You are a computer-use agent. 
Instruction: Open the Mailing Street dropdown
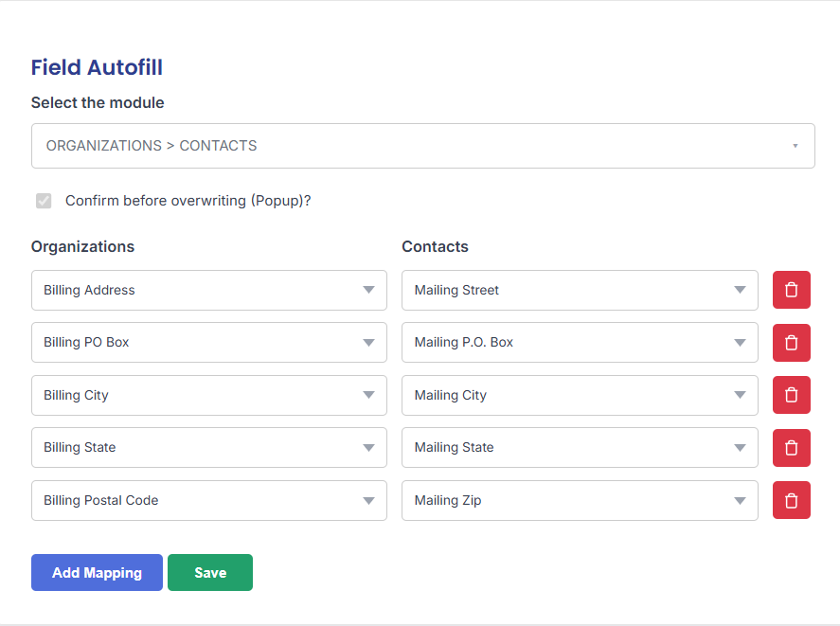(x=581, y=290)
